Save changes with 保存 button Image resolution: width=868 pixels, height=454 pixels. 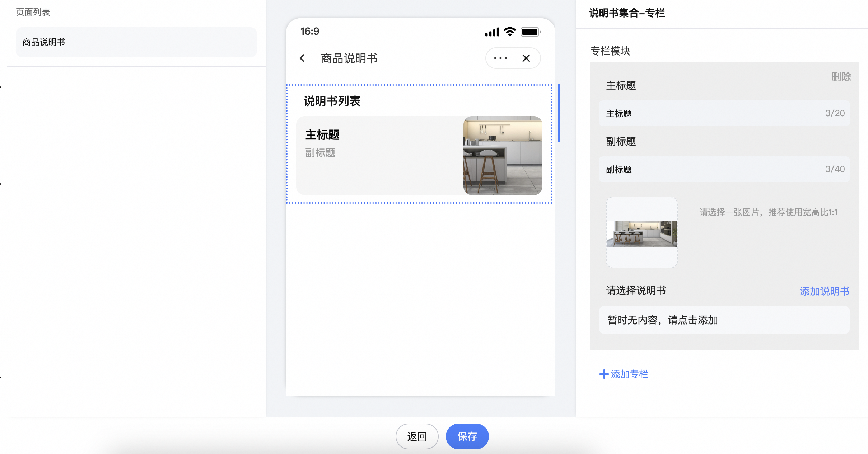click(x=467, y=436)
